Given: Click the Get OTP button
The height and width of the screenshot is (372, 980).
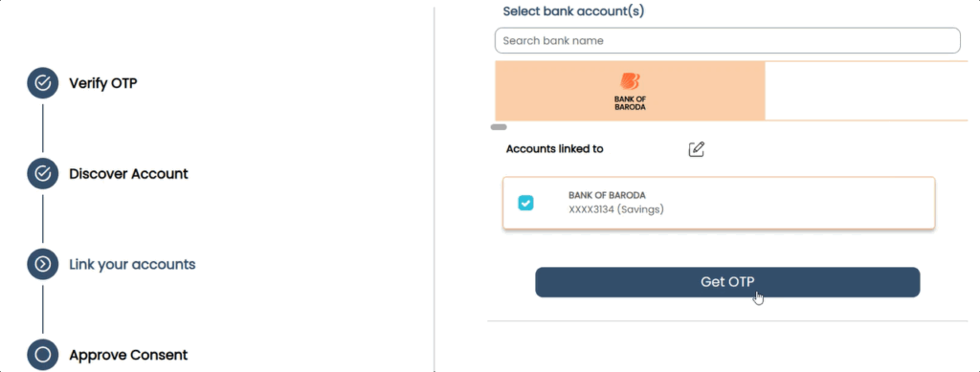Looking at the screenshot, I should [x=727, y=282].
